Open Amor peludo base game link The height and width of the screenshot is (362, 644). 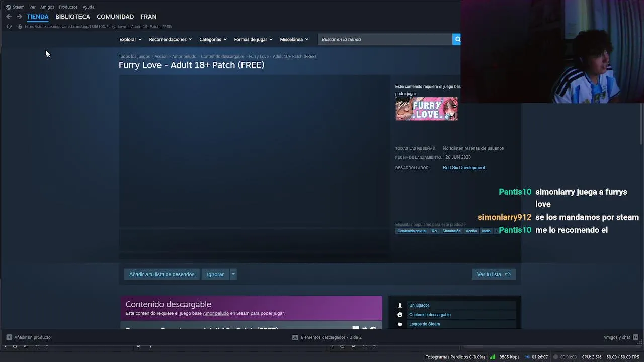click(x=216, y=313)
